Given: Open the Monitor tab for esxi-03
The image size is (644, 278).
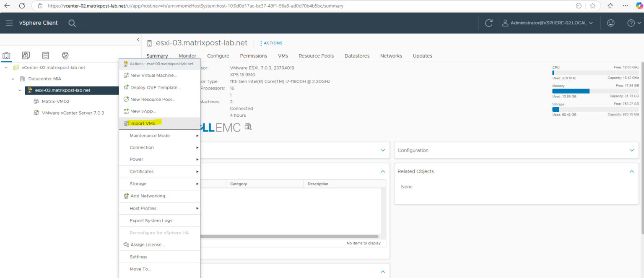Looking at the screenshot, I should [x=187, y=55].
